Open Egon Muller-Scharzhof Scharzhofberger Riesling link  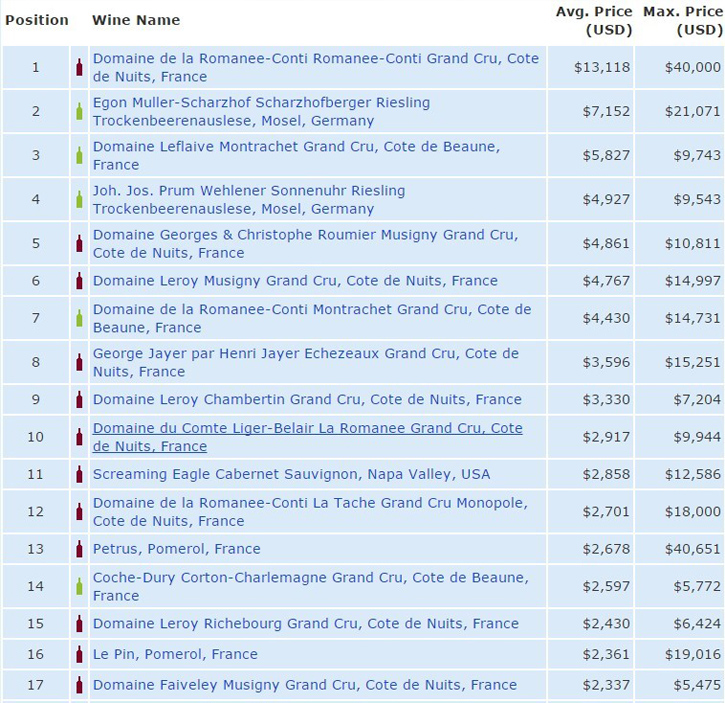(261, 111)
